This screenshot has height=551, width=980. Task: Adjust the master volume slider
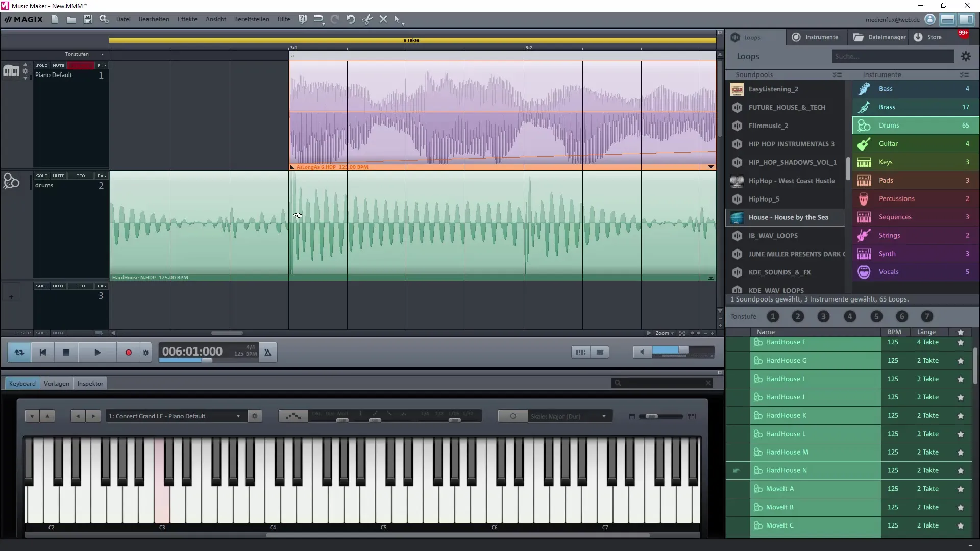coord(683,350)
